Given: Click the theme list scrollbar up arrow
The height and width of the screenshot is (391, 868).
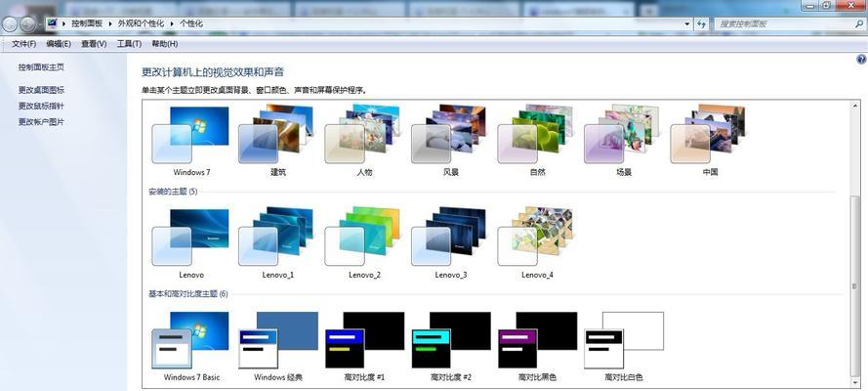Looking at the screenshot, I should [855, 106].
